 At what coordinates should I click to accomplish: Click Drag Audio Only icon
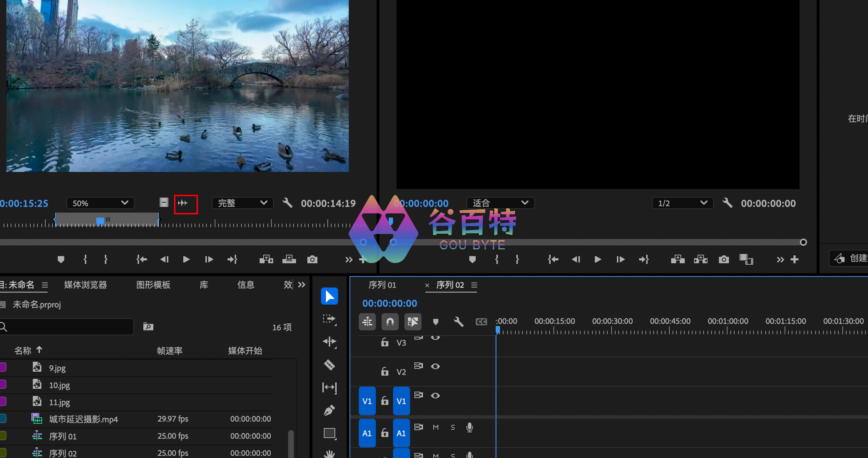coord(183,203)
